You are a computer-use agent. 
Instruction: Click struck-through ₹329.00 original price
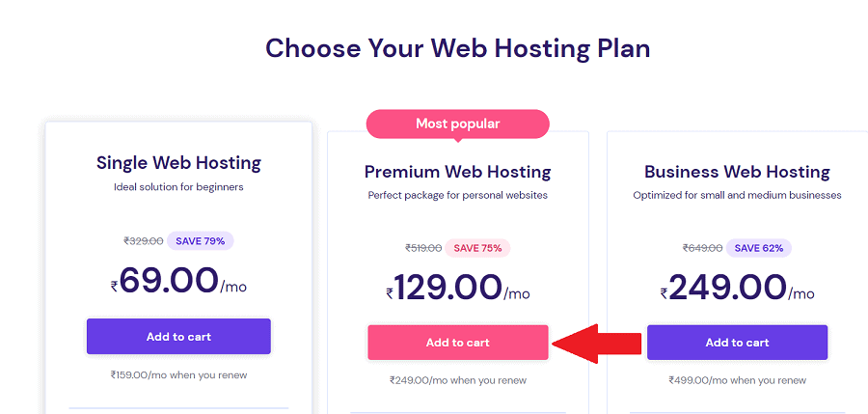pos(144,241)
